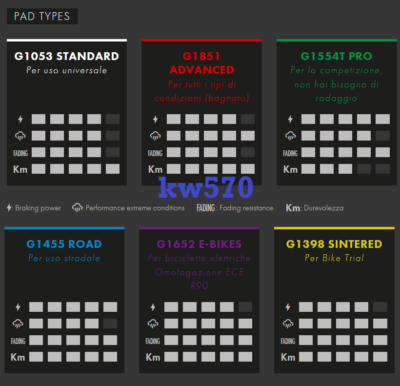Click the FADING legend icon beside Fading resistance
Screen dimensions: 400x386
pos(206,208)
